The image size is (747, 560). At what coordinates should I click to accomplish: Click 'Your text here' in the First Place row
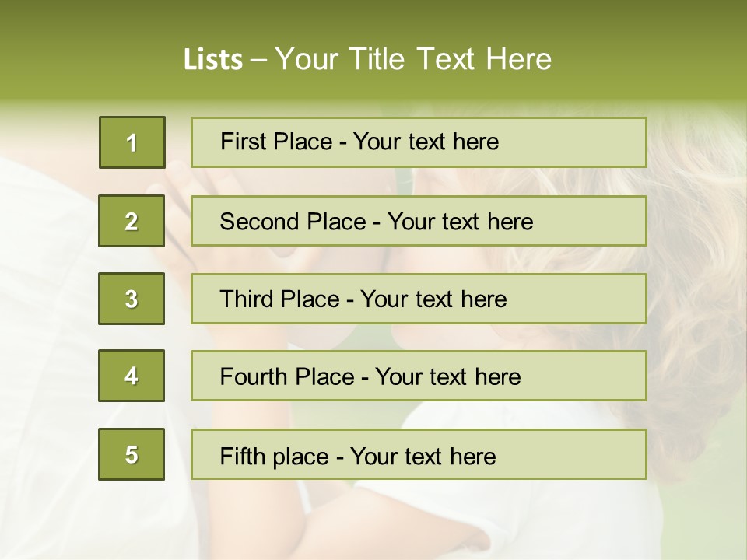pyautogui.click(x=426, y=142)
